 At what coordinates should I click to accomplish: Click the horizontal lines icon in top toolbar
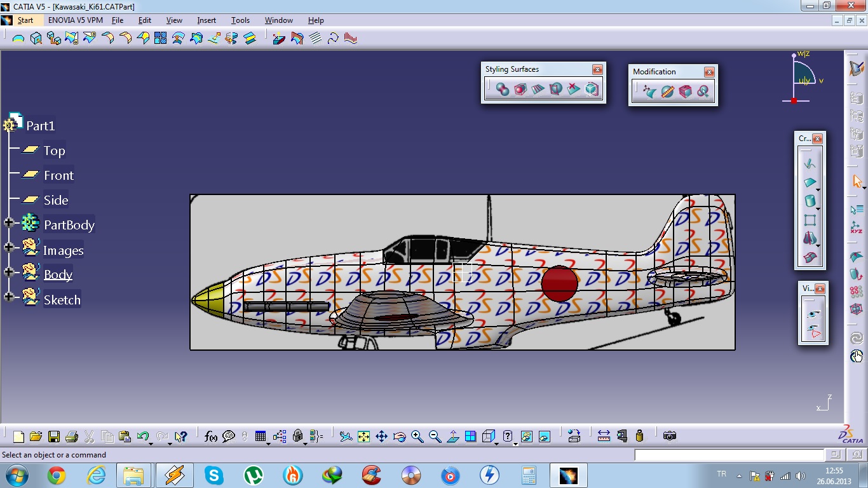[315, 38]
